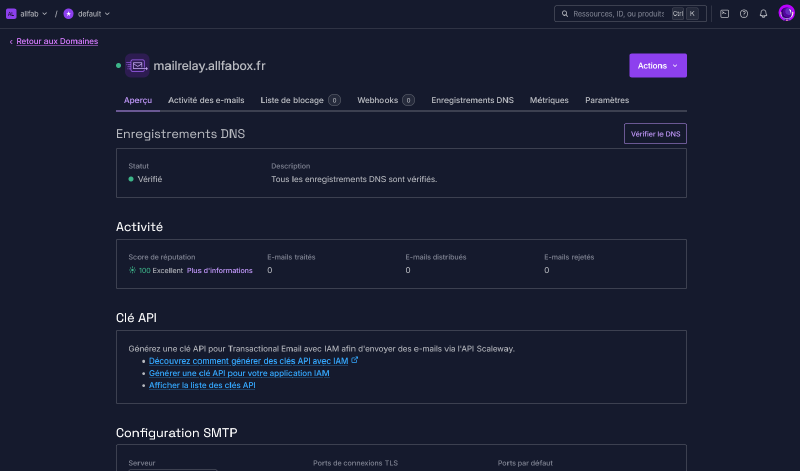
Task: Open Découvrez comment générer des clés API link
Action: 248,361
